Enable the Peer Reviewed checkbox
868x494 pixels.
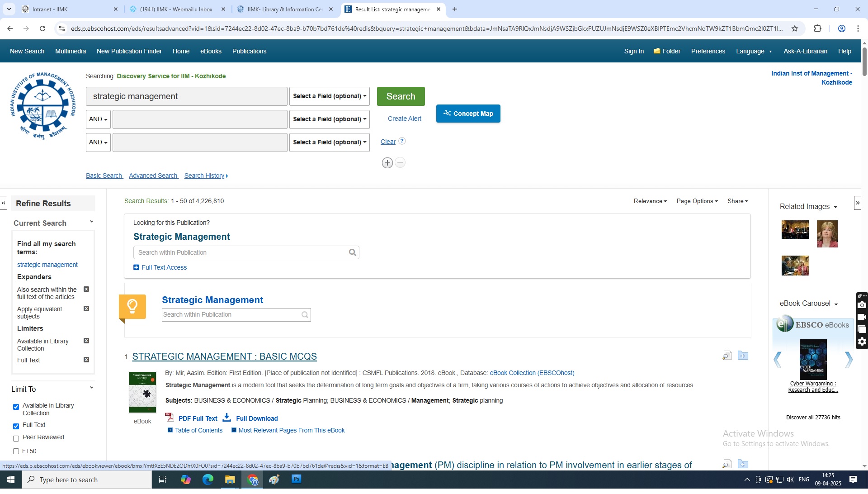16,438
